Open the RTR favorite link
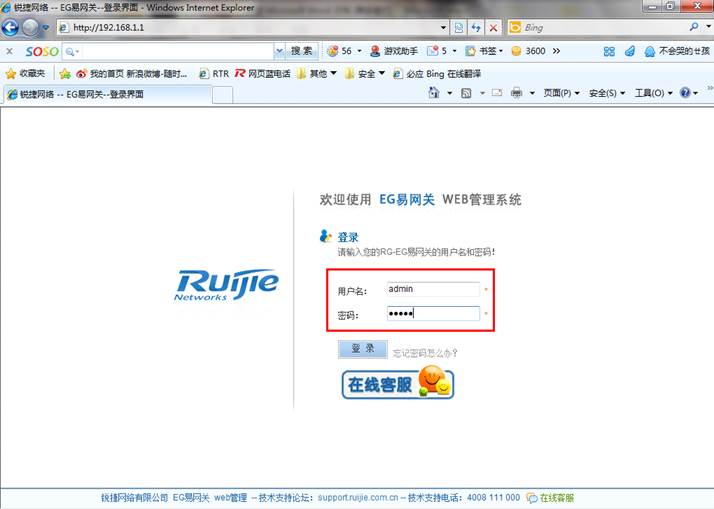Image resolution: width=714 pixels, height=509 pixels. [x=214, y=73]
